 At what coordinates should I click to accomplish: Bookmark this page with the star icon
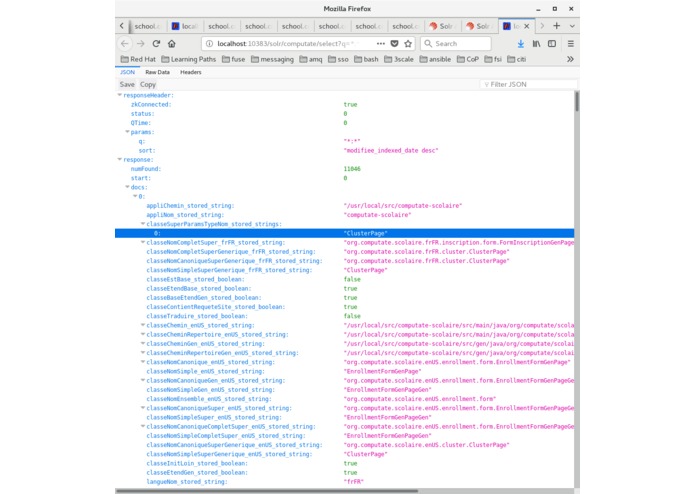[408, 43]
